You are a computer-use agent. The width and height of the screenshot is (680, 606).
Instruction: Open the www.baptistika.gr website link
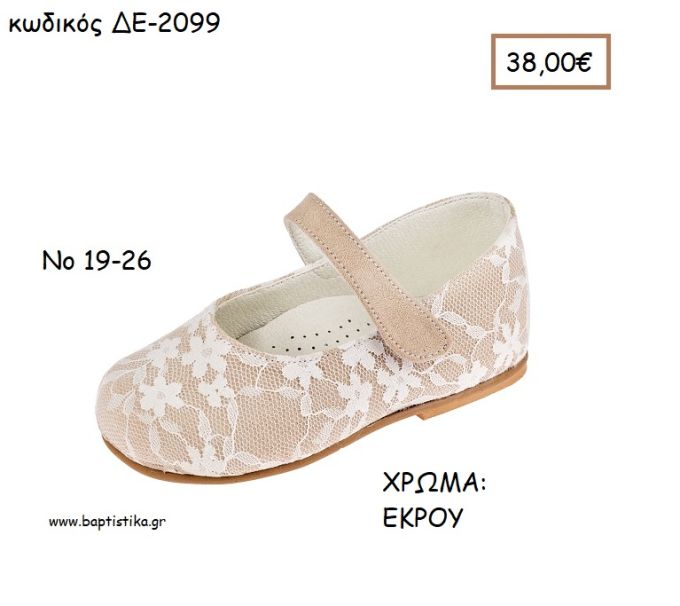coord(107,522)
